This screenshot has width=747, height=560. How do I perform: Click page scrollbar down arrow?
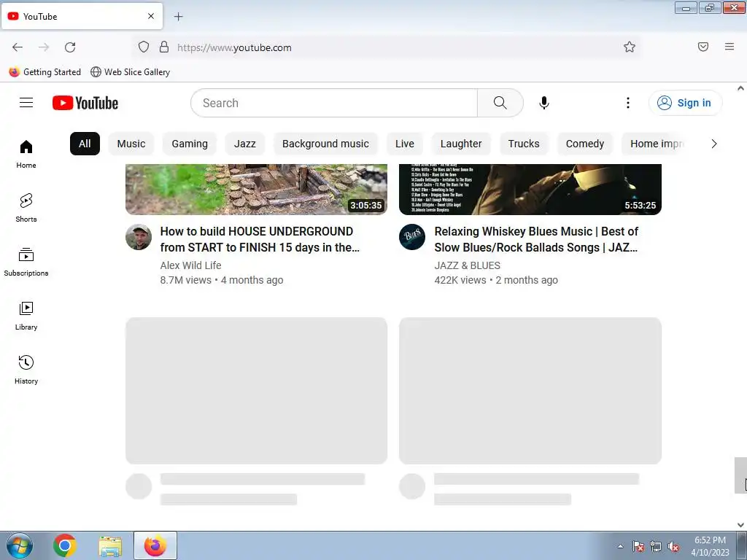pos(740,525)
